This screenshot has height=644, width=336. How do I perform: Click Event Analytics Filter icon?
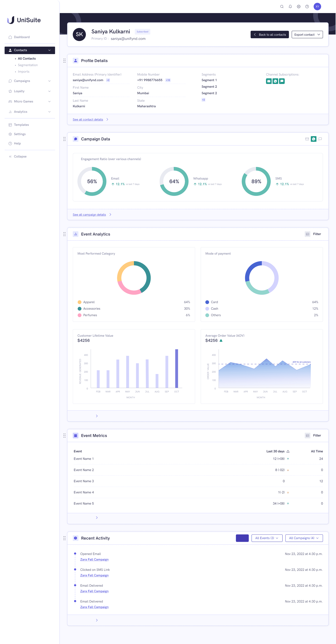308,234
